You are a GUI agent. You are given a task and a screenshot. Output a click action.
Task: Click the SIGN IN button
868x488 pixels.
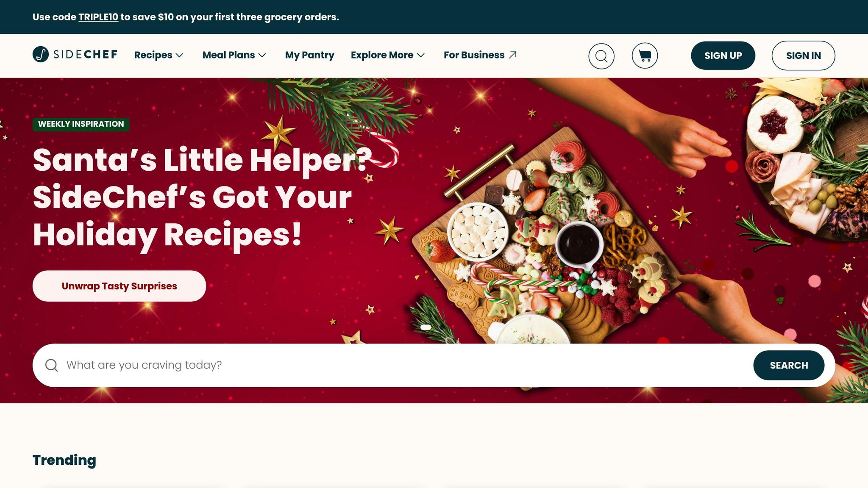point(803,55)
